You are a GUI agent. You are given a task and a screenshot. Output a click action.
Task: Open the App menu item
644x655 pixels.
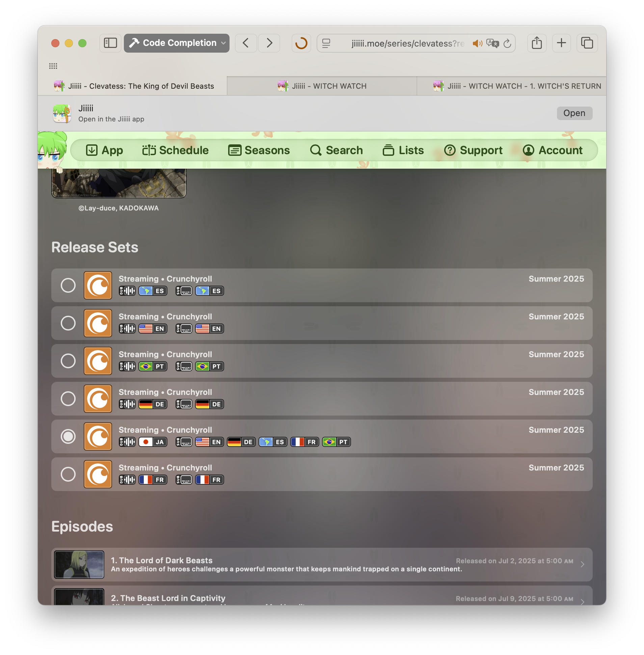[x=104, y=150]
